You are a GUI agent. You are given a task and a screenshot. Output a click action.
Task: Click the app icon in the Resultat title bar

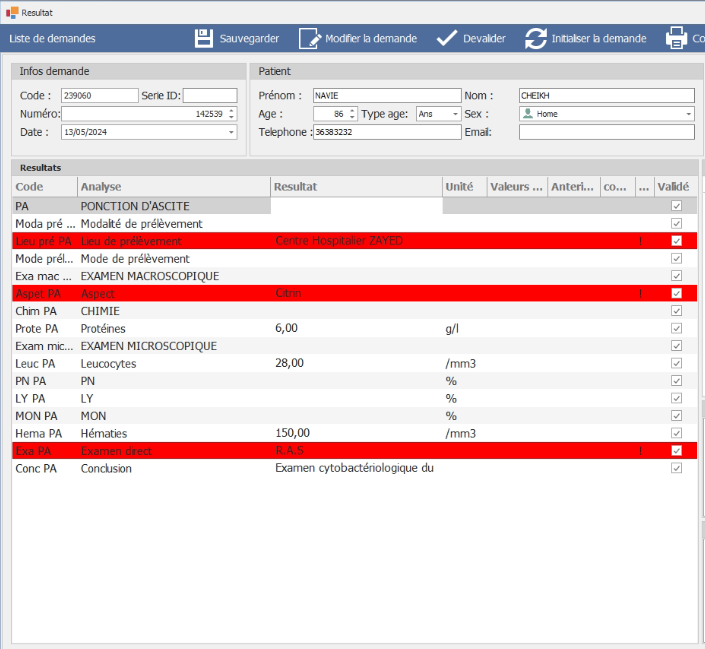[x=12, y=11]
